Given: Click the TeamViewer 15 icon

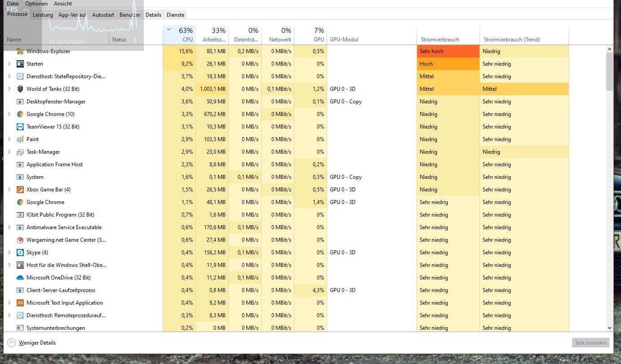Looking at the screenshot, I should coord(20,126).
